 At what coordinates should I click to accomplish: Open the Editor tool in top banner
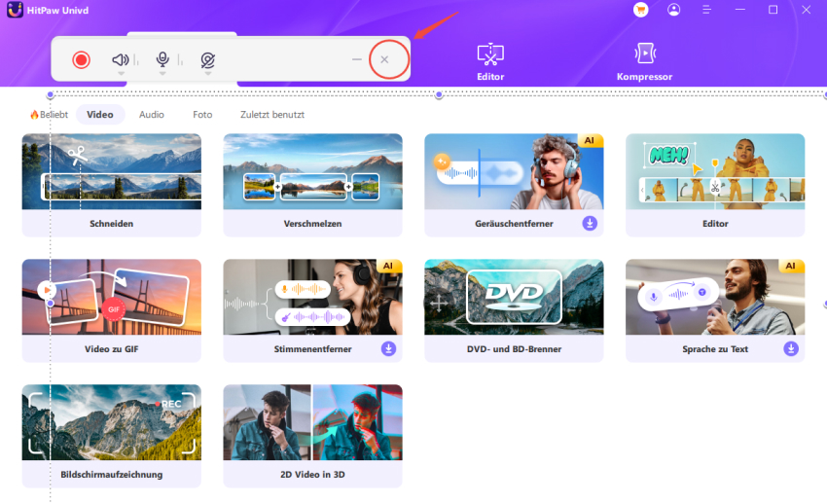490,61
